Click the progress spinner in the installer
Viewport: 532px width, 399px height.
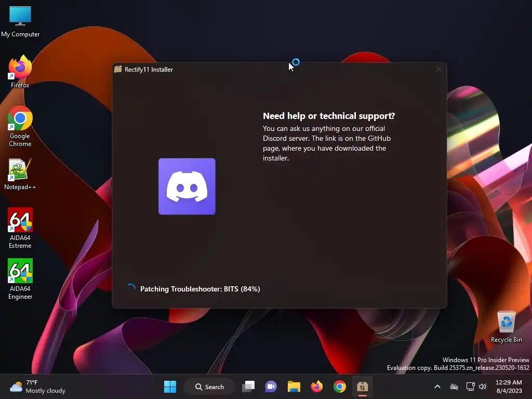(x=131, y=288)
